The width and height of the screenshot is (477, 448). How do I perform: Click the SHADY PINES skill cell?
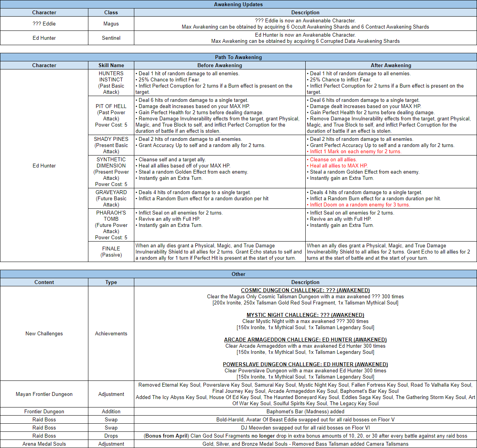[x=111, y=145]
